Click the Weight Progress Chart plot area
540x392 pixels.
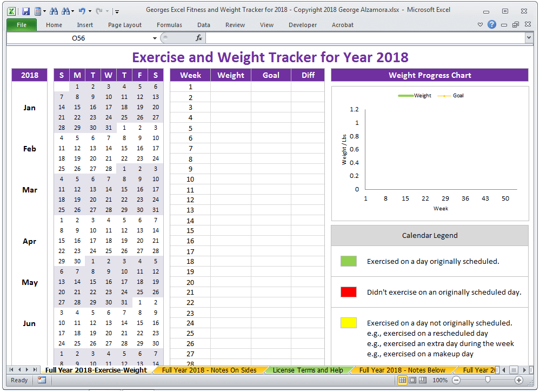click(x=441, y=149)
